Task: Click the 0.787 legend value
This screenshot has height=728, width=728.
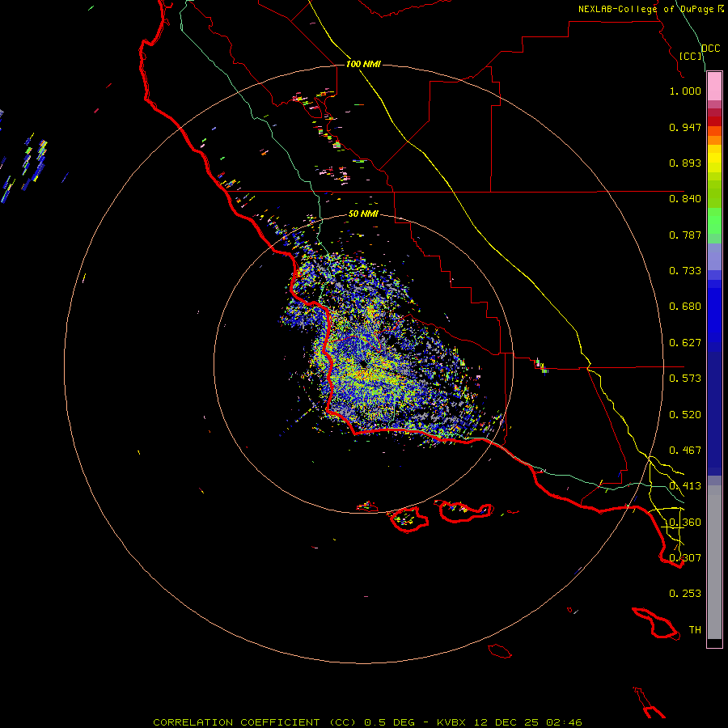Action: pos(685,235)
